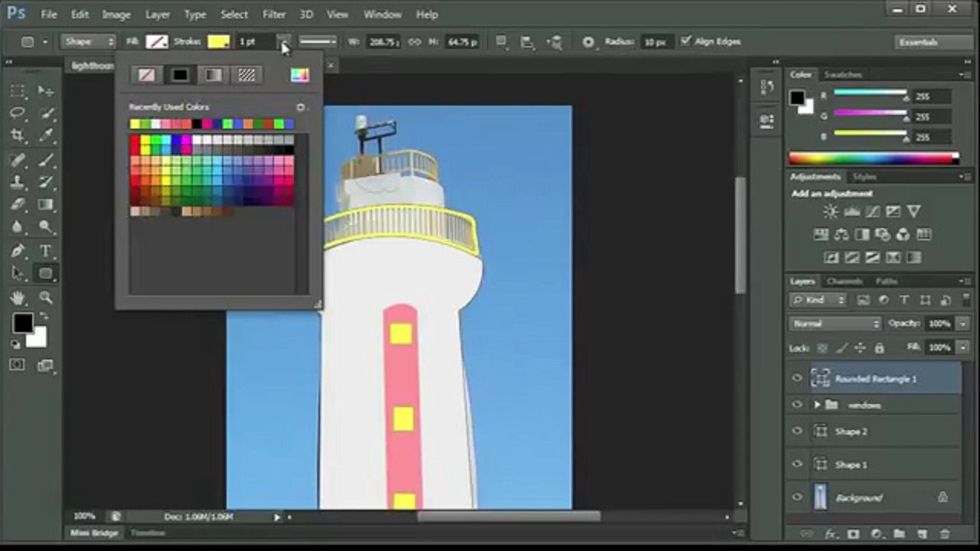This screenshot has height=551, width=980.
Task: Select the Pen tool
Action: pyautogui.click(x=18, y=251)
